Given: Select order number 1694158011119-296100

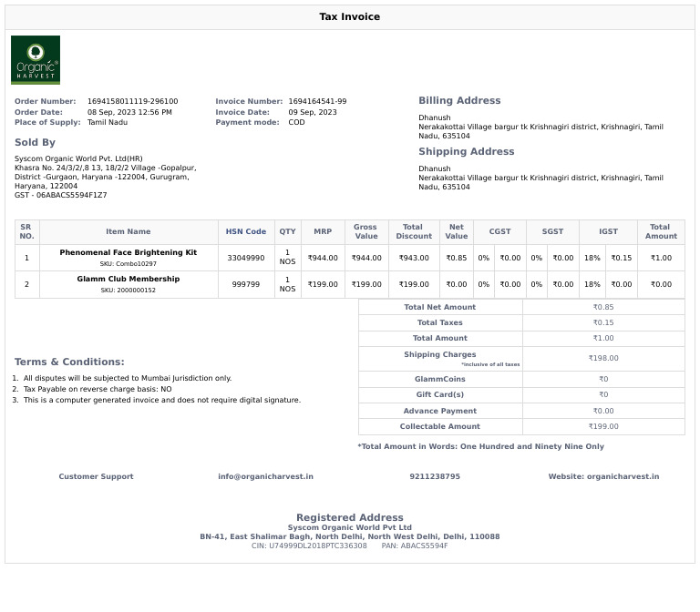Looking at the screenshot, I should click(x=132, y=101).
